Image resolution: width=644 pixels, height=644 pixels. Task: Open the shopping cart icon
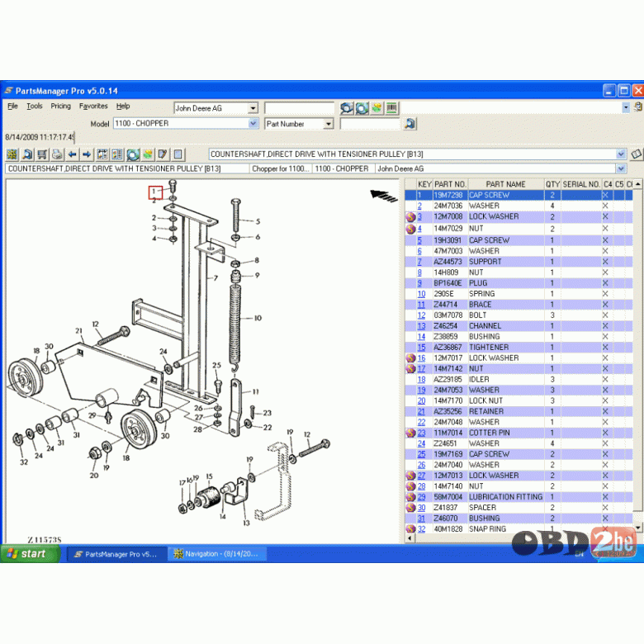(x=42, y=154)
